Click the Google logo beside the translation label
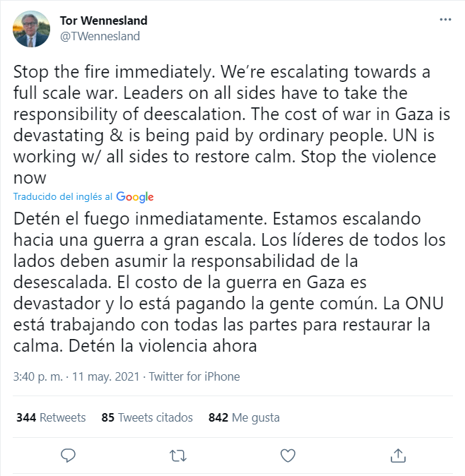Viewport: 465px width, 476px height. tap(135, 197)
